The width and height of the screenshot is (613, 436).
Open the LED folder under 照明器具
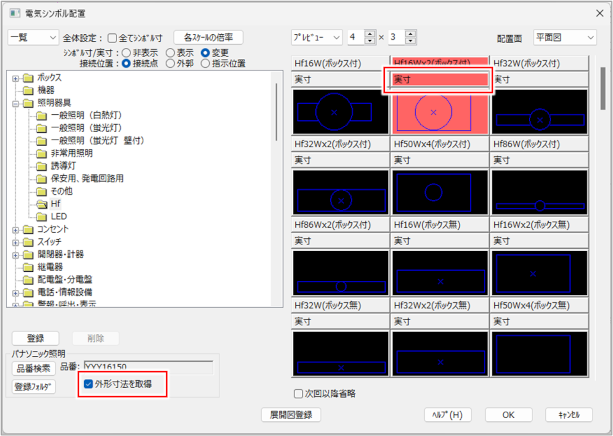pyautogui.click(x=58, y=216)
